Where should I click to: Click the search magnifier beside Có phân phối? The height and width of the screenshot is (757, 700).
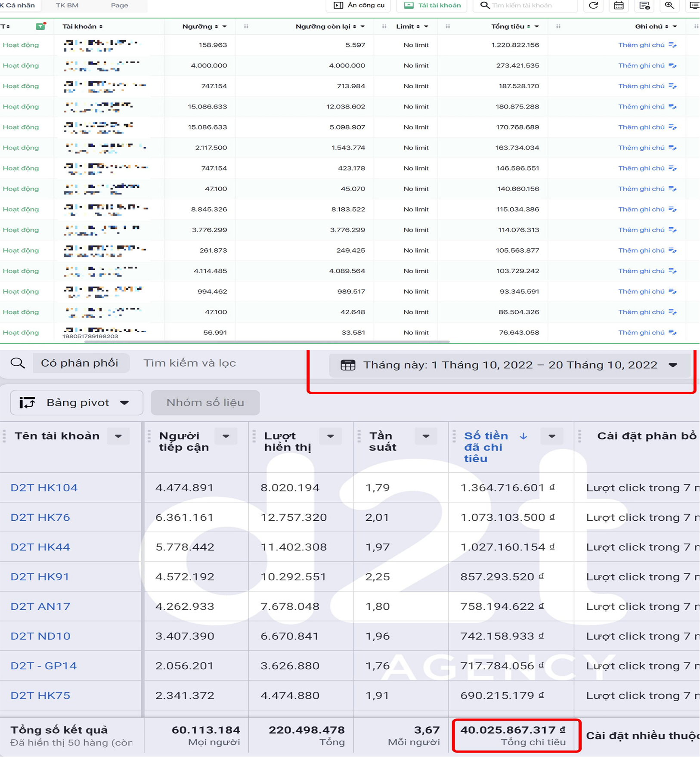[18, 363]
